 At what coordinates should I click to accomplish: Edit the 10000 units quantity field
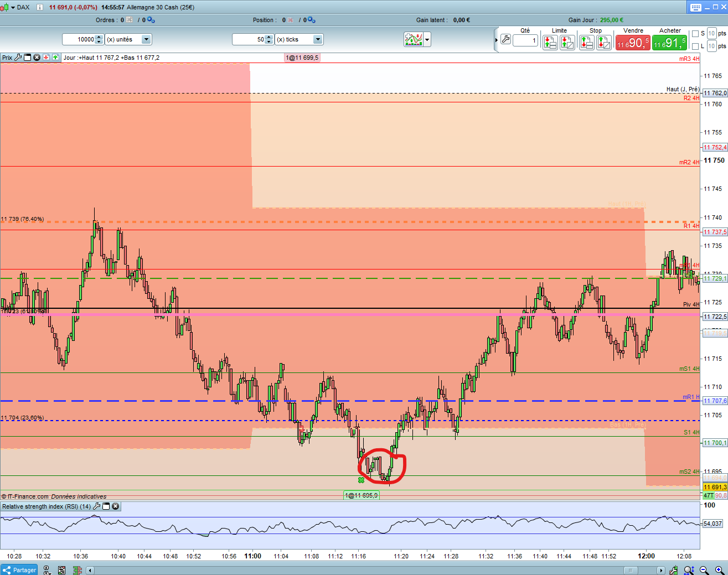click(x=79, y=39)
